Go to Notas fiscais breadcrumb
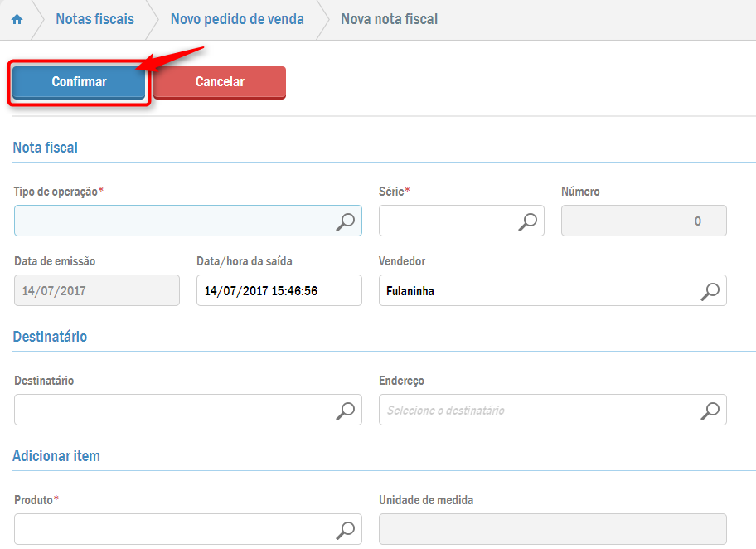This screenshot has width=756, height=549. tap(94, 19)
